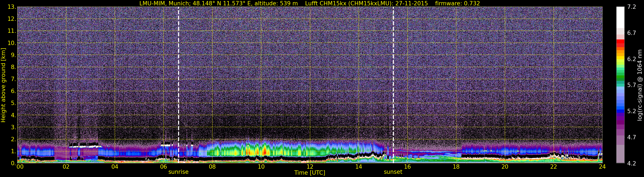Click the height axis tick label 9
Viewport: 644px width, 177px height.
[x=13, y=55]
